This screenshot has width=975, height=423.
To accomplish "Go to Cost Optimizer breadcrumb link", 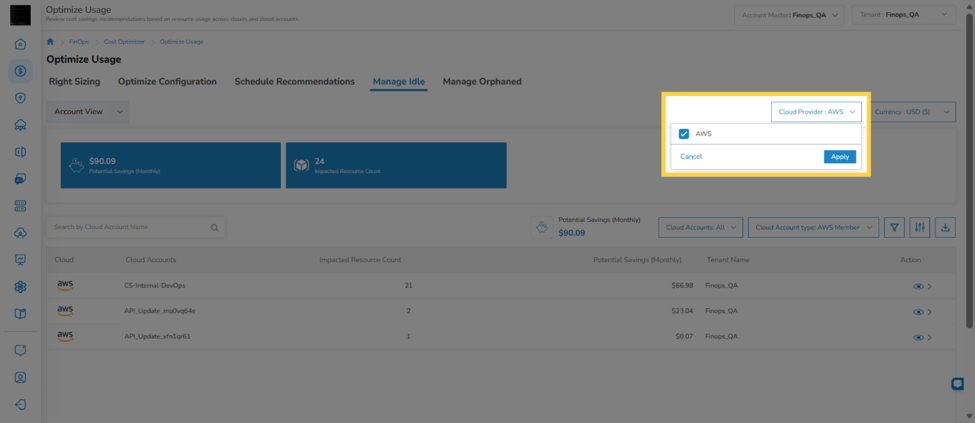I will (124, 42).
